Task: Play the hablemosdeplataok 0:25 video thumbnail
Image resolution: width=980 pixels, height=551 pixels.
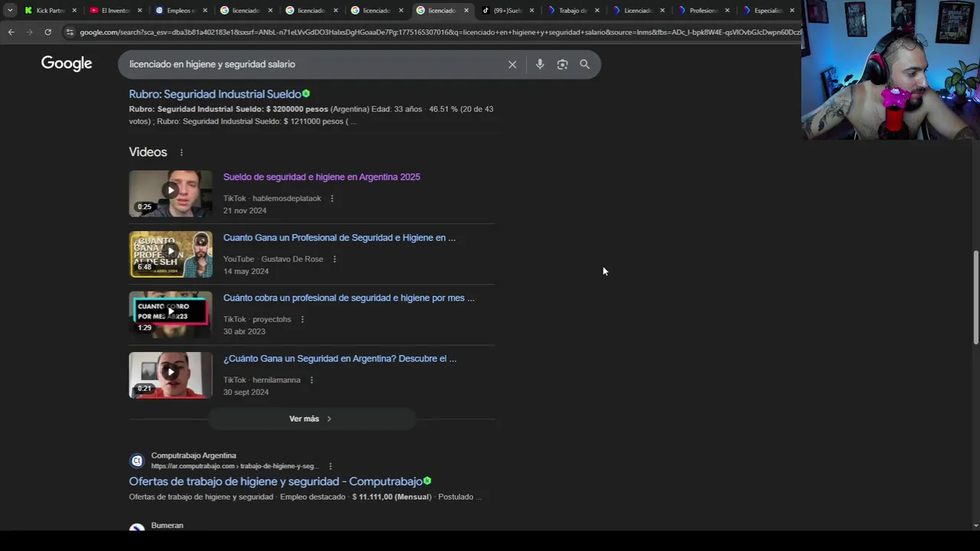Action: [x=171, y=194]
